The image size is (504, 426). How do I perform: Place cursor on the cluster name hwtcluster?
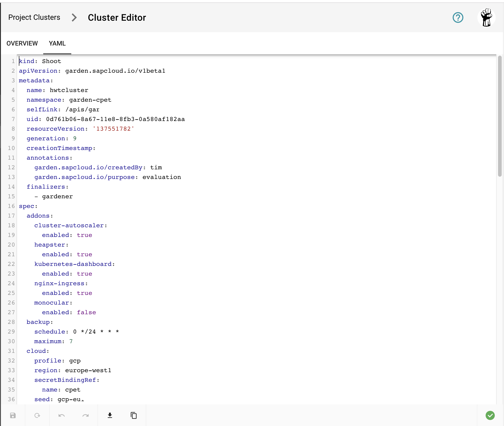click(x=69, y=90)
